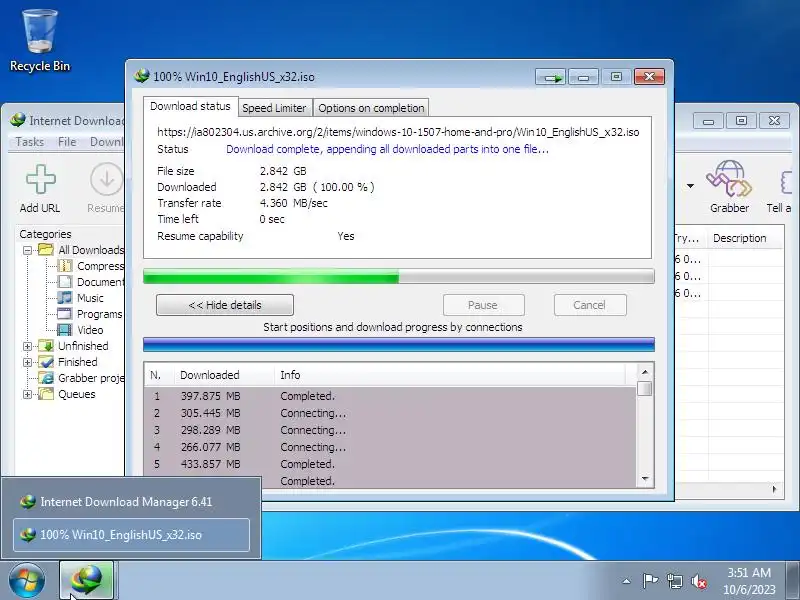Open the Windows Start orb
The image size is (800, 600).
tap(27, 580)
